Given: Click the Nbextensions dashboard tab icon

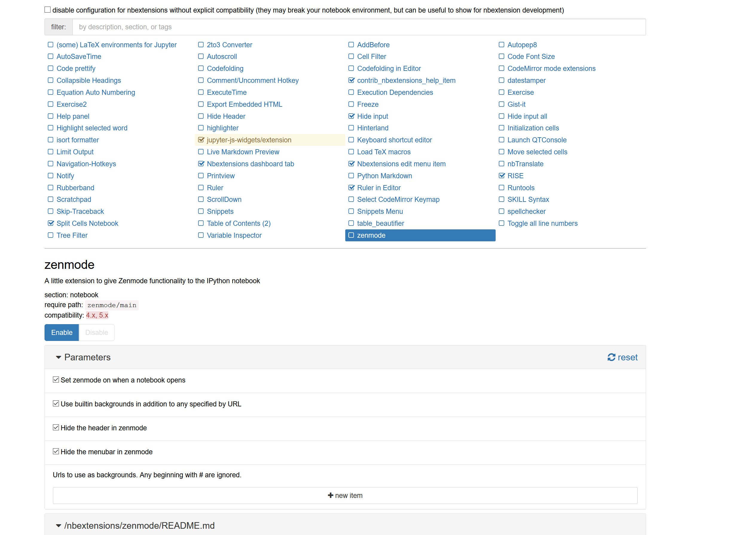Looking at the screenshot, I should (x=201, y=164).
